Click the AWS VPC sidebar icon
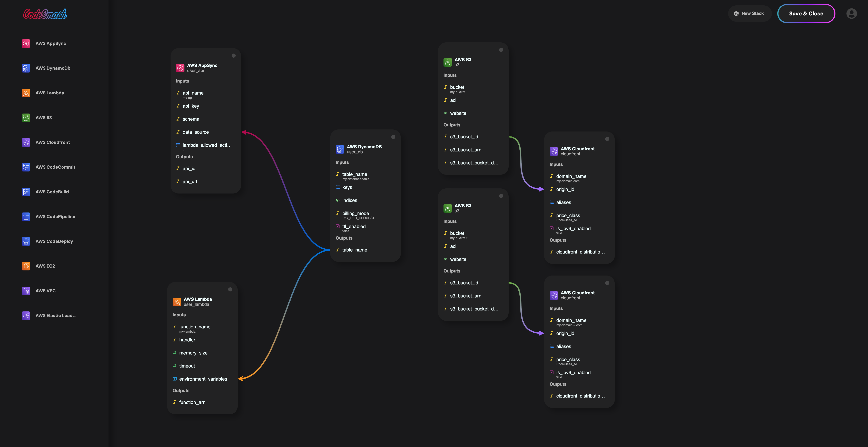This screenshot has height=447, width=868. (26, 291)
